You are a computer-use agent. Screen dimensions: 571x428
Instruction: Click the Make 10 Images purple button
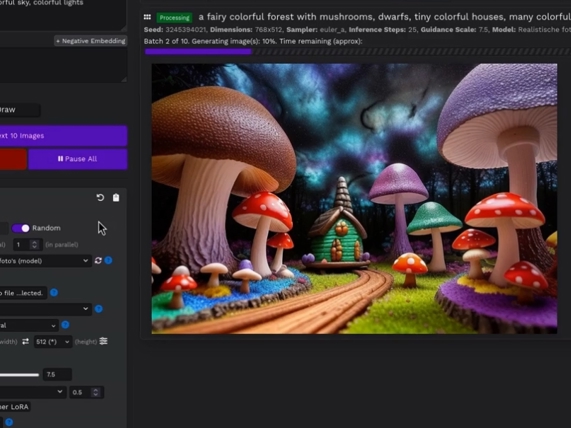(63, 136)
